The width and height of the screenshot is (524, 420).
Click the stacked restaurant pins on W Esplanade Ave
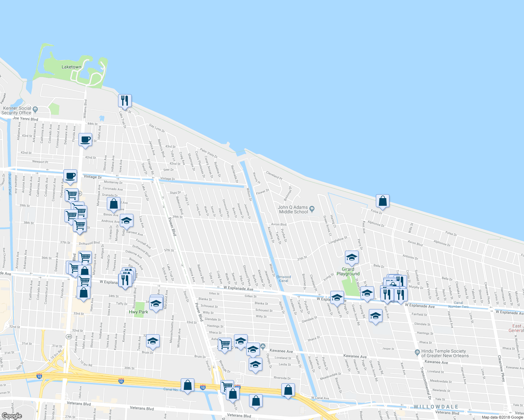pos(126,279)
